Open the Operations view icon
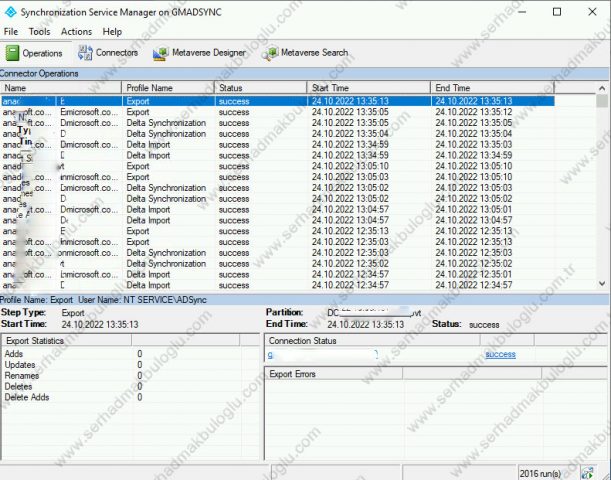Screen dimensions: 611x480 point(12,53)
